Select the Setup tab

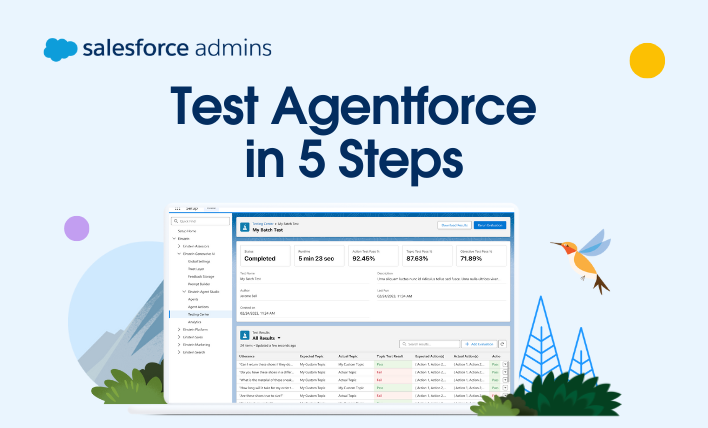(x=192, y=209)
